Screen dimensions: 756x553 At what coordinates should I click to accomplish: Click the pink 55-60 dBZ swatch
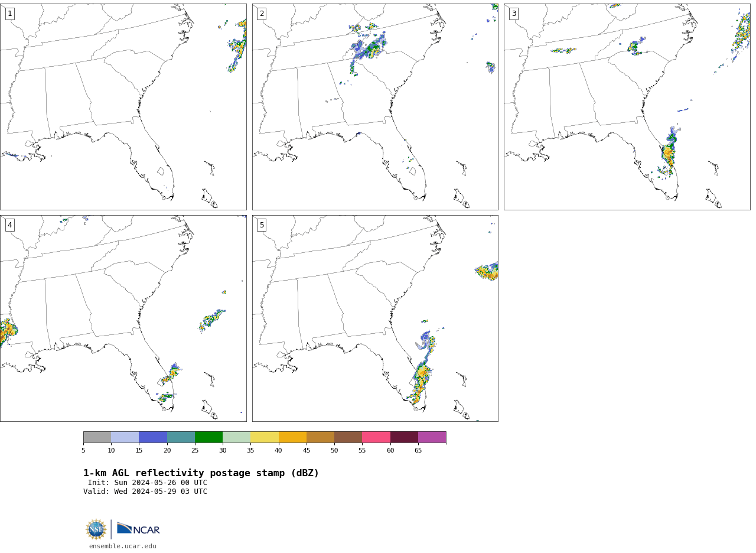coord(376,437)
